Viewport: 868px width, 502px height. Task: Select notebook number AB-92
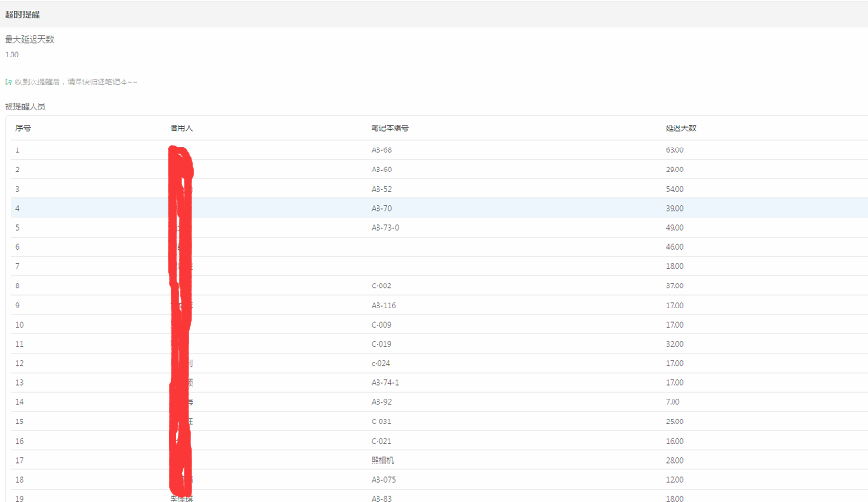(381, 401)
